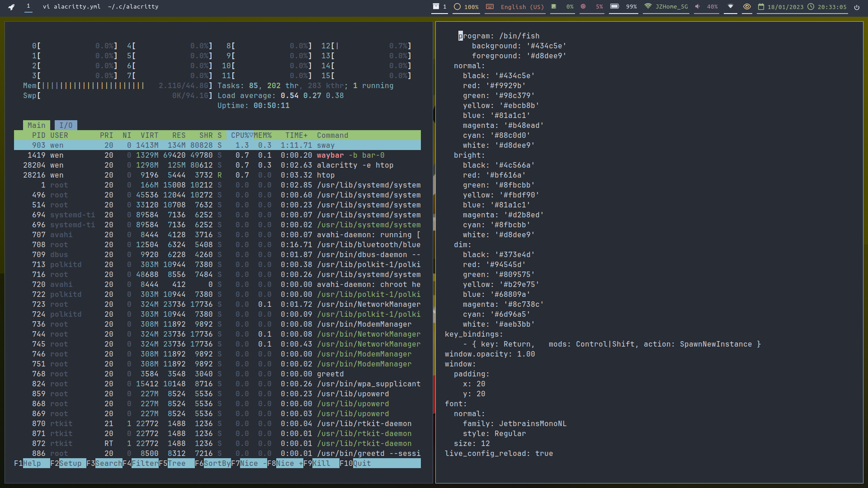Click F8 Nice + in htop footer

click(x=285, y=463)
